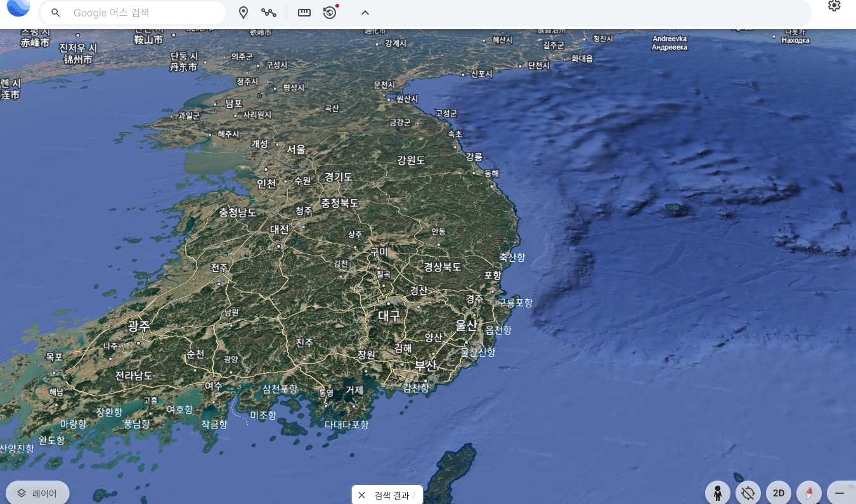856x504 pixels.
Task: Click the 양산 city label
Action: [x=433, y=337]
